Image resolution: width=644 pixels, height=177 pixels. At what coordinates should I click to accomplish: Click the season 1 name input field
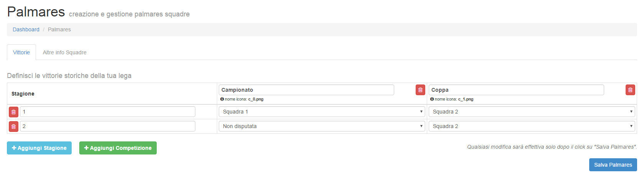point(107,112)
